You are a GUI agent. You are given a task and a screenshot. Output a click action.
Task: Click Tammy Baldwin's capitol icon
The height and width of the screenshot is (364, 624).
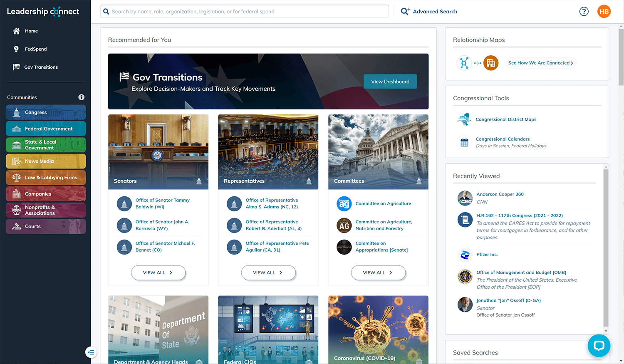124,204
